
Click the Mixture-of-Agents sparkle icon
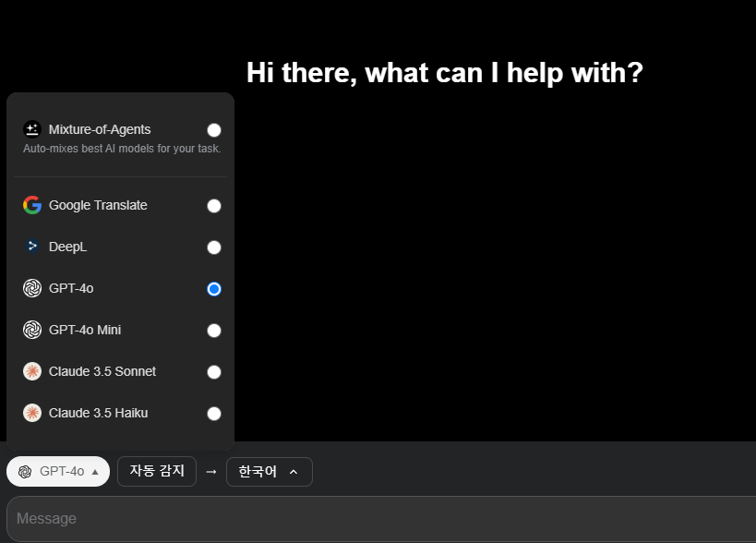coord(32,129)
